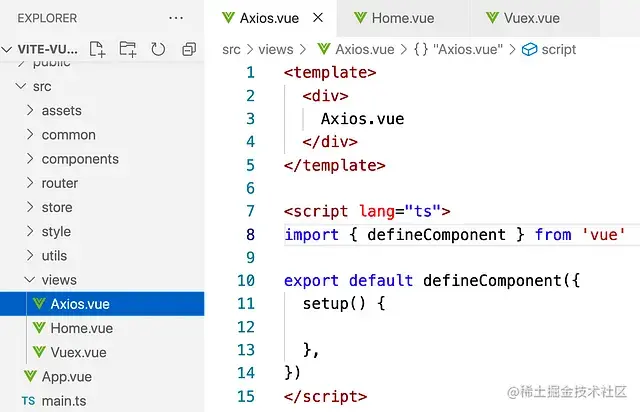Click the closing </template> tag
Viewport: 640px width, 412px height.
click(x=334, y=165)
